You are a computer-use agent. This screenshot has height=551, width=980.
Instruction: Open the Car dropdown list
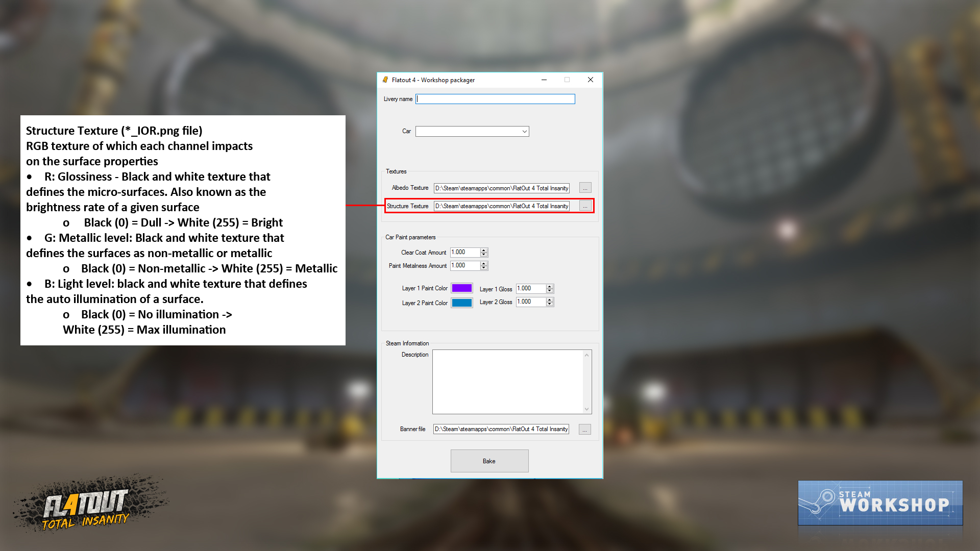pyautogui.click(x=524, y=132)
